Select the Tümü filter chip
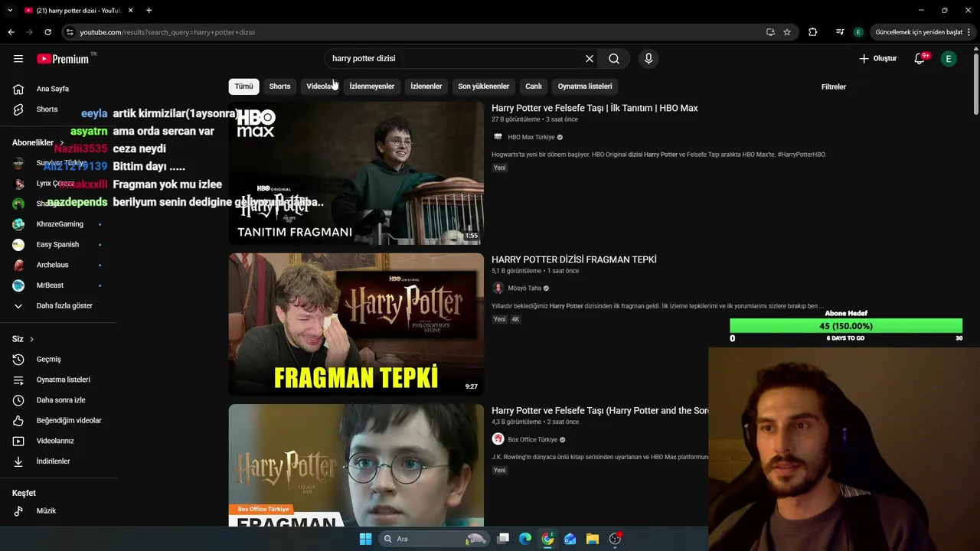 coord(243,86)
